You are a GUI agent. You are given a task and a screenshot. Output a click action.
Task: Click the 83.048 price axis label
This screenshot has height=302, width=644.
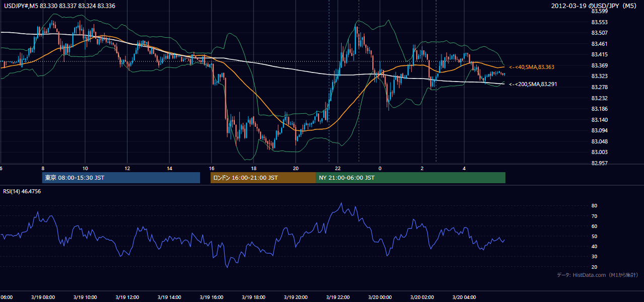coord(599,141)
